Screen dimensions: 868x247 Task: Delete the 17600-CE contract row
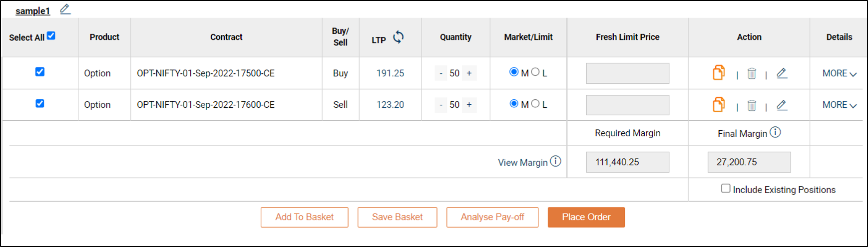coord(751,106)
